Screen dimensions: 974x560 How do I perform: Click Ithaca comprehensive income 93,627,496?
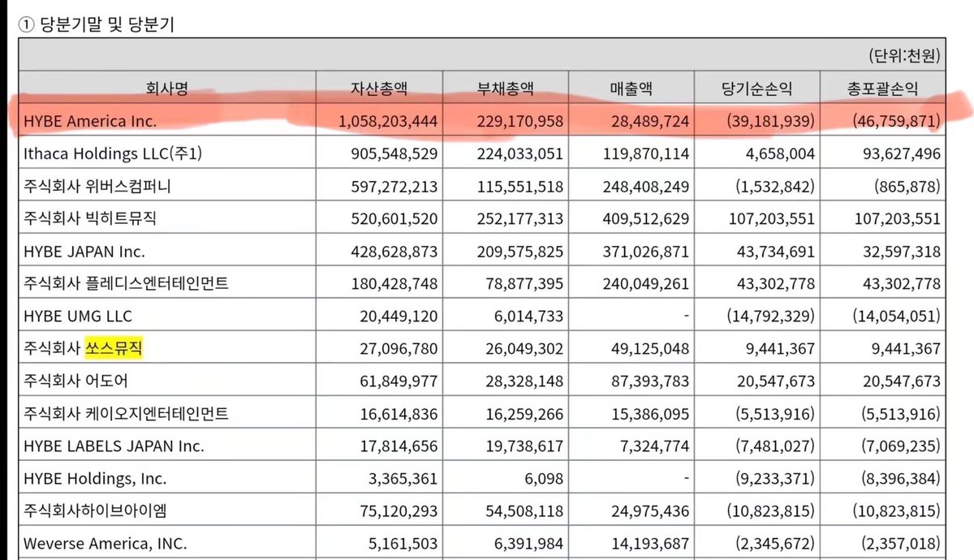pos(901,154)
